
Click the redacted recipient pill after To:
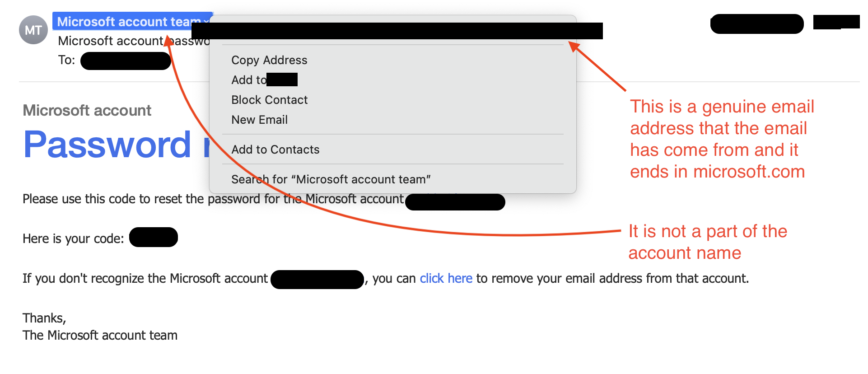pyautogui.click(x=126, y=61)
